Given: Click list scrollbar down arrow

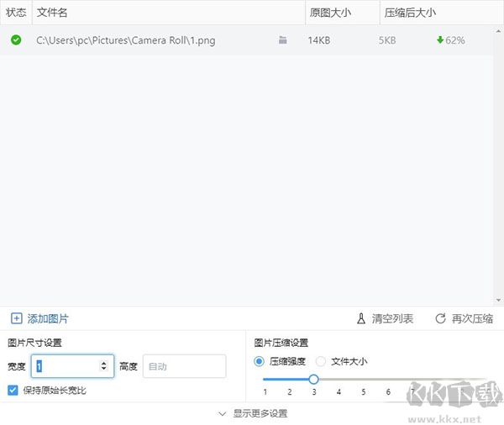Looking at the screenshot, I should (x=498, y=300).
